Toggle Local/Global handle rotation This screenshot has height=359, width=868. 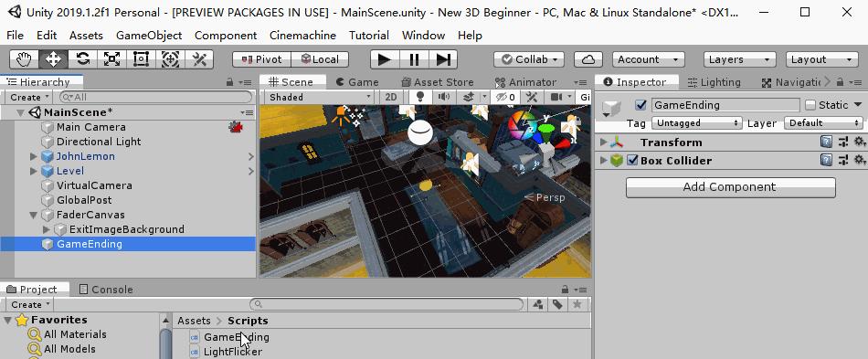click(x=320, y=59)
